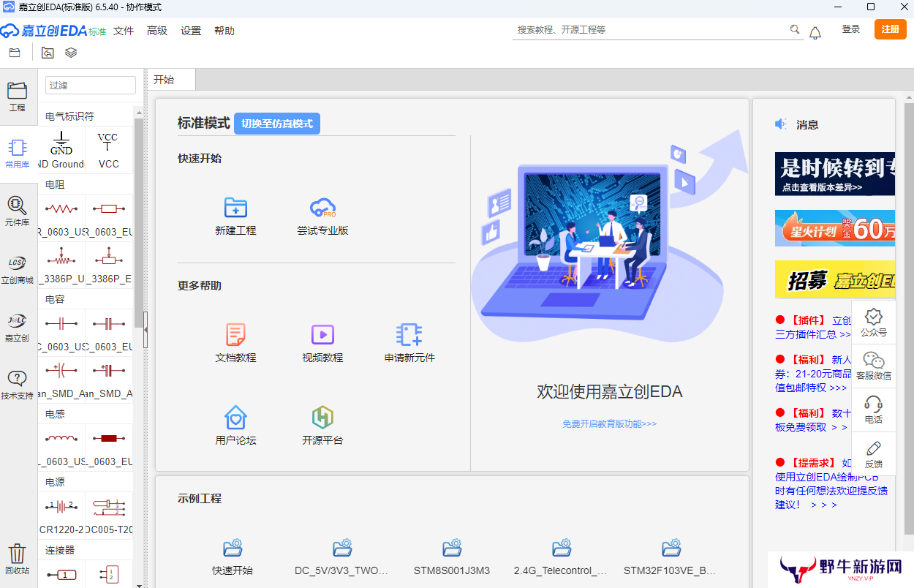Click the 连接器 category heading
914x588 pixels.
(60, 549)
